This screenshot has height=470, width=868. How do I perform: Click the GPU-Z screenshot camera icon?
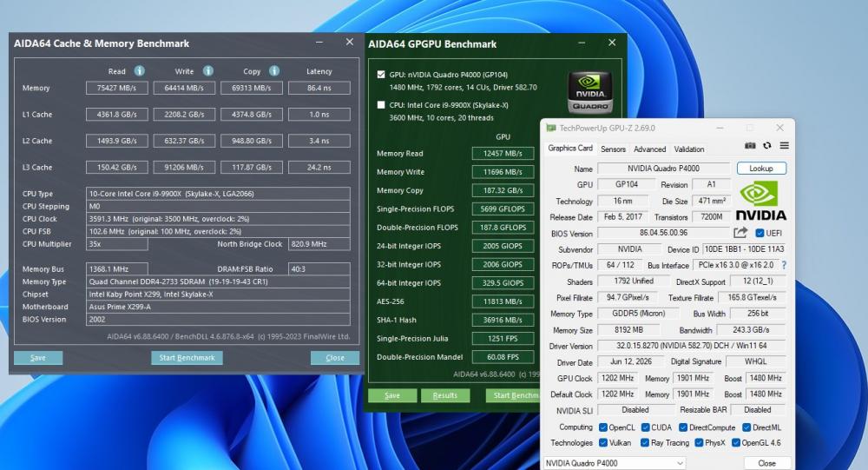(x=750, y=146)
